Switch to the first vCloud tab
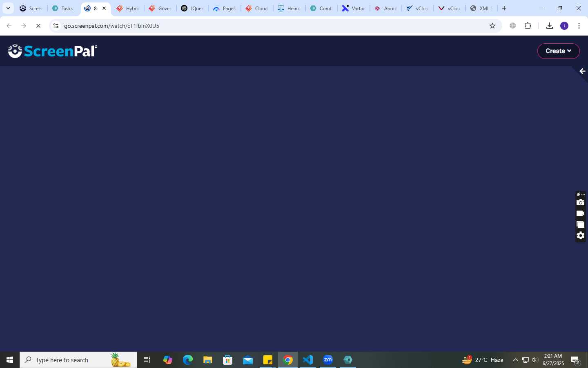The width and height of the screenshot is (588, 368). [417, 8]
